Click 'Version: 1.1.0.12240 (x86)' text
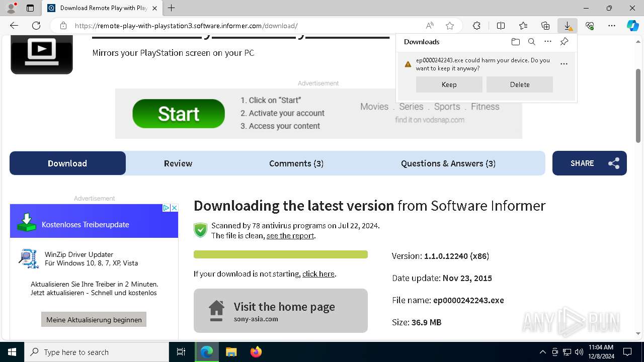Viewport: 644px width, 362px height. pos(440,256)
